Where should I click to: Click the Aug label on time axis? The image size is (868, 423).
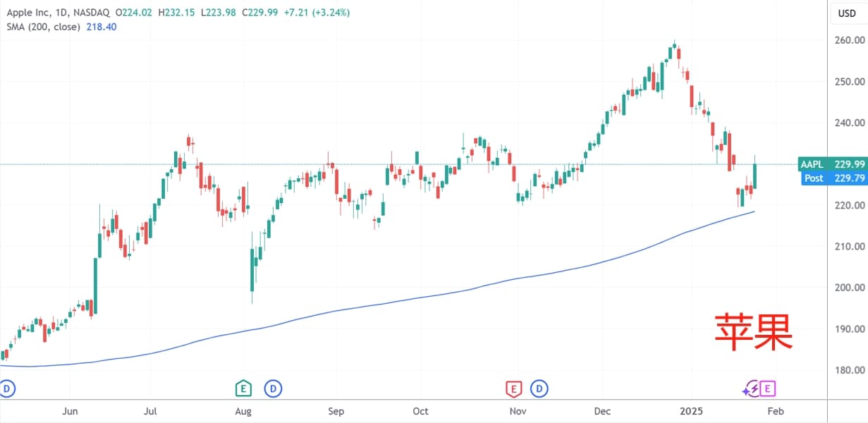[243, 411]
